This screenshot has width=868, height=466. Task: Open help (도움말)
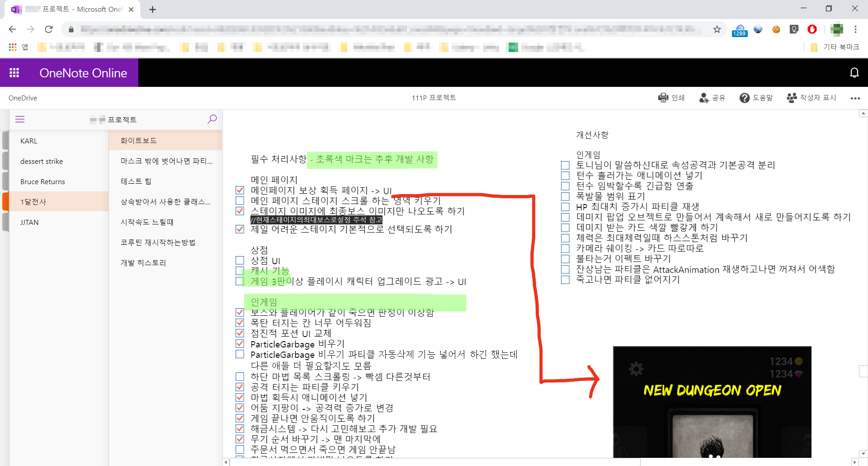pos(756,98)
